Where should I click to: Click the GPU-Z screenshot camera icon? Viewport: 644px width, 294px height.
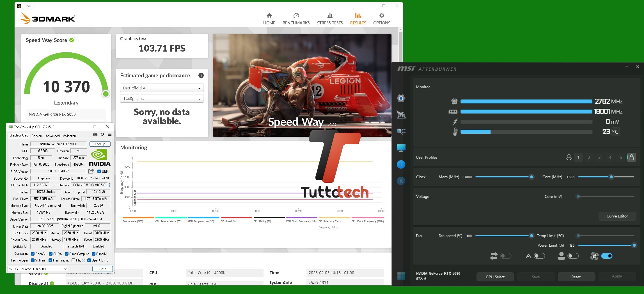[95, 135]
